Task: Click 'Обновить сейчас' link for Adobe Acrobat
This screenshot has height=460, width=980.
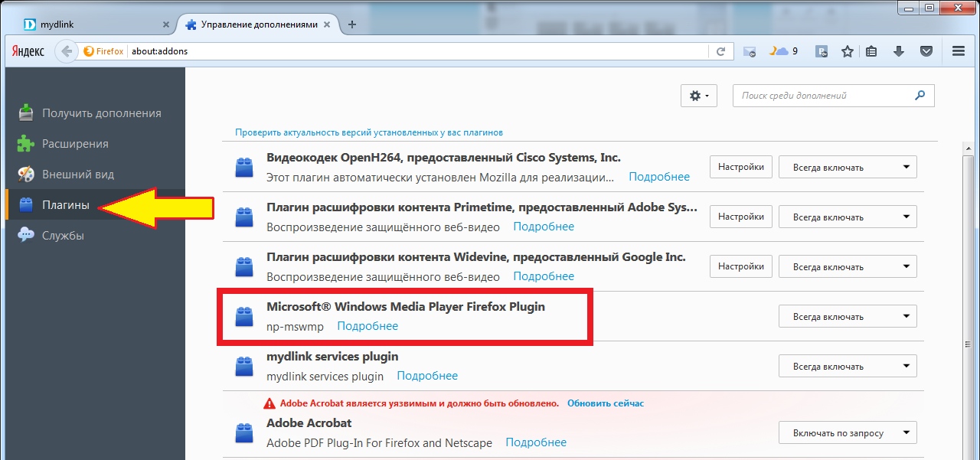Action: 606,403
